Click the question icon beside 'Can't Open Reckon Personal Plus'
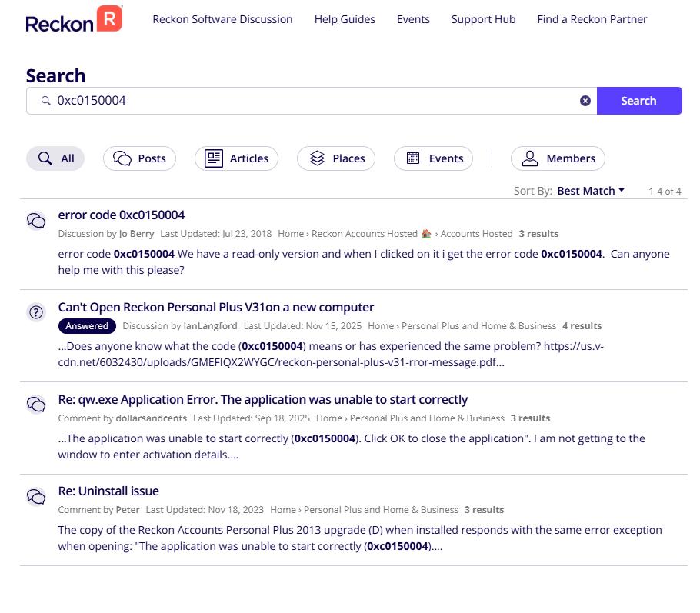This screenshot has height=613, width=700. 36,312
